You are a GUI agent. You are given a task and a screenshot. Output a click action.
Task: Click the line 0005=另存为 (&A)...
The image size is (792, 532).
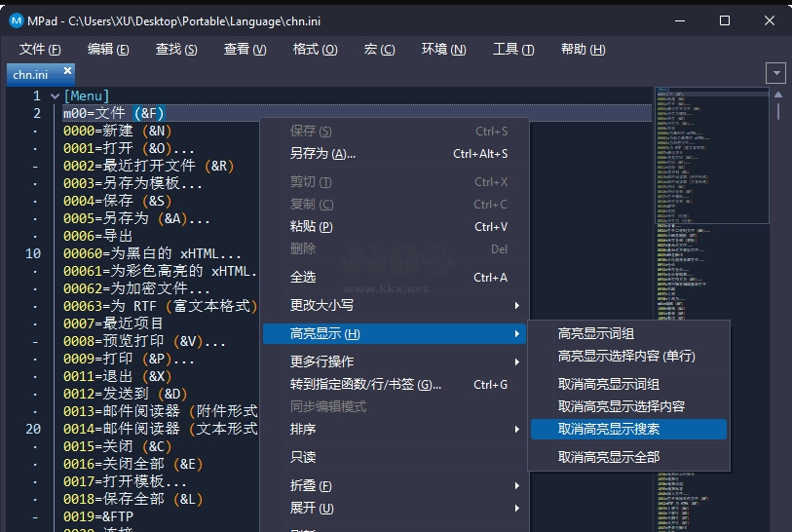click(x=136, y=219)
